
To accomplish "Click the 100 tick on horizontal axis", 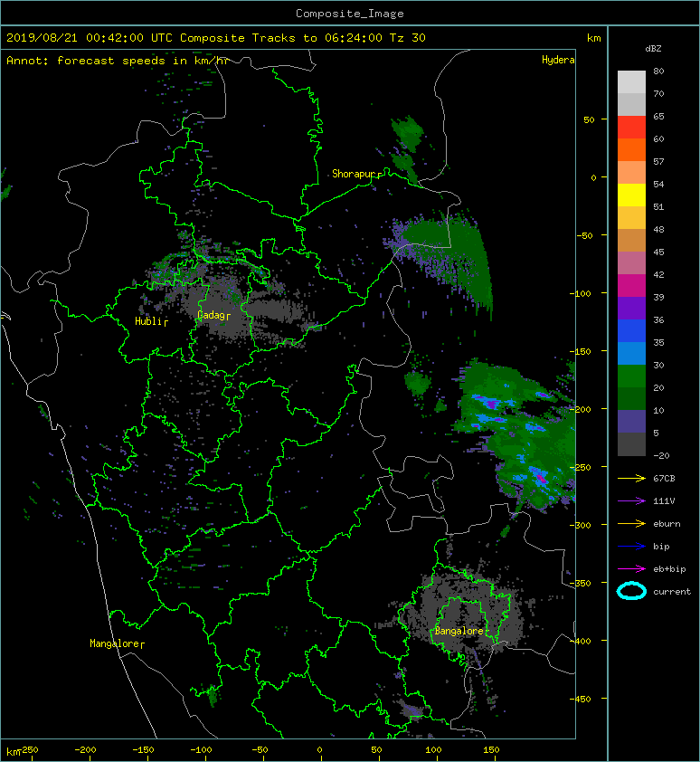I will coord(433,750).
